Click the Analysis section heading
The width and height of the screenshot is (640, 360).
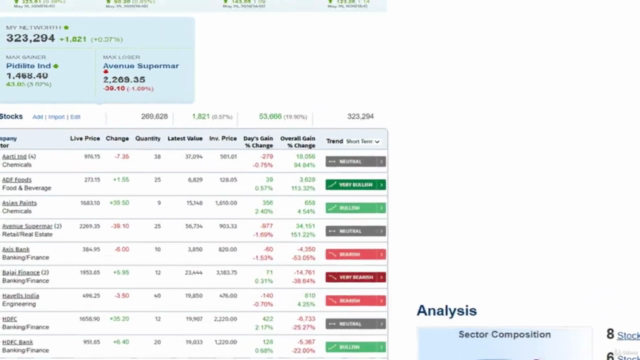447,311
